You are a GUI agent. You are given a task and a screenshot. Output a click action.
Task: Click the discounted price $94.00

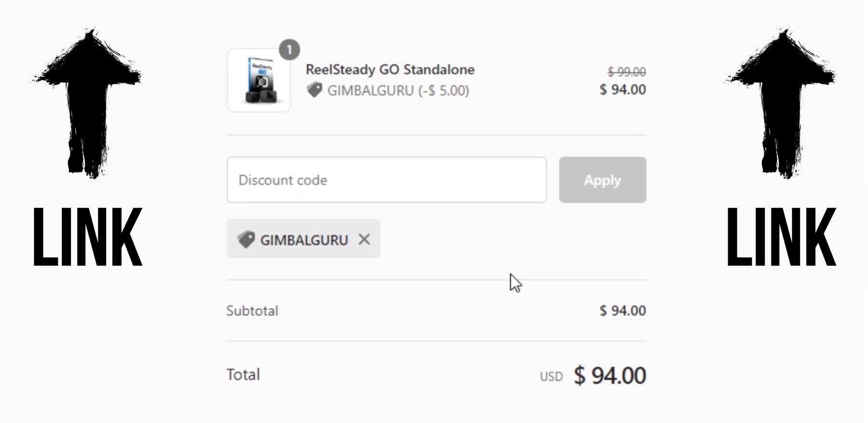click(x=622, y=90)
